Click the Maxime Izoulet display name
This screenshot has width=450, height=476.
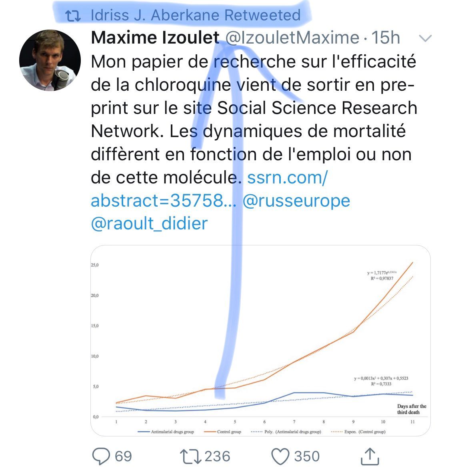(155, 38)
